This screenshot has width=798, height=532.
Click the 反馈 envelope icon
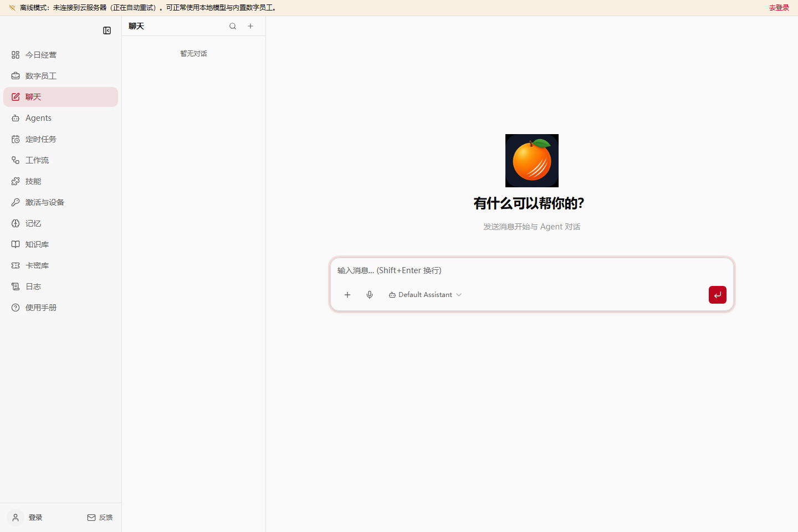91,518
